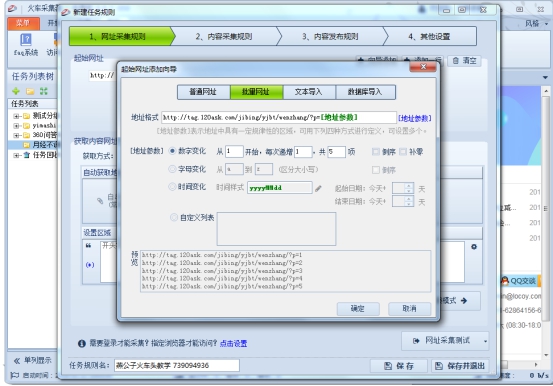Image resolution: width=553 pixels, height=386 pixels.
Task: Expand the 任务回收 tree node
Action: [16, 155]
